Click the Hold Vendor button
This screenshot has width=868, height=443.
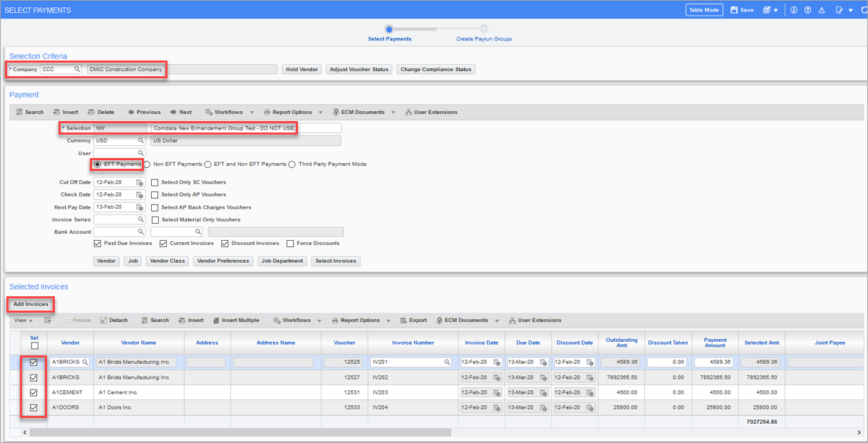pyautogui.click(x=302, y=69)
